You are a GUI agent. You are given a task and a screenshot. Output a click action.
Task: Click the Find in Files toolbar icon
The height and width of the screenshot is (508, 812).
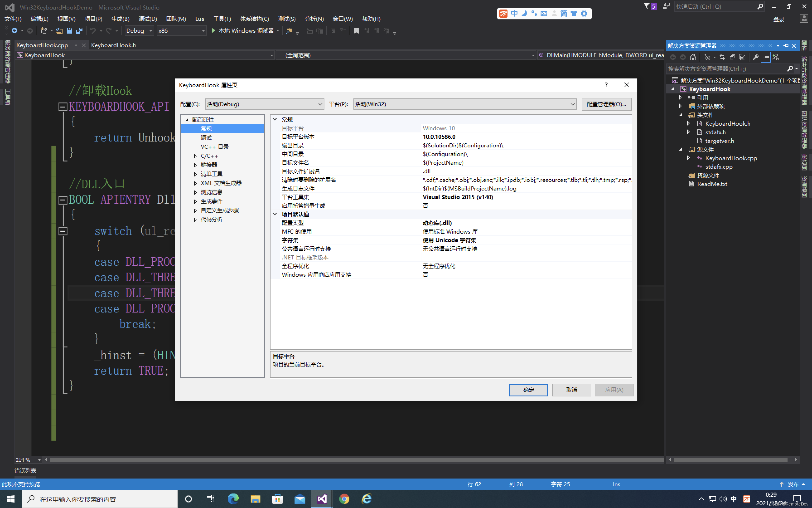(289, 31)
